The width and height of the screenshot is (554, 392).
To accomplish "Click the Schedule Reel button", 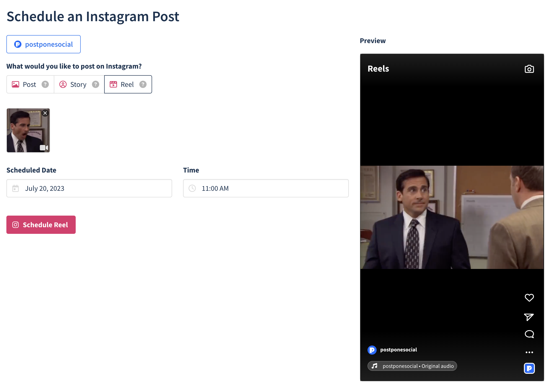I will 41,225.
